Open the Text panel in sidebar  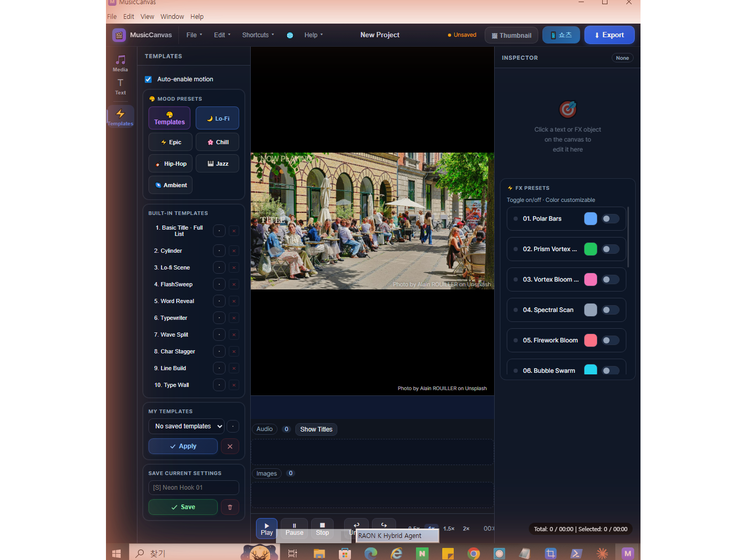pyautogui.click(x=120, y=87)
